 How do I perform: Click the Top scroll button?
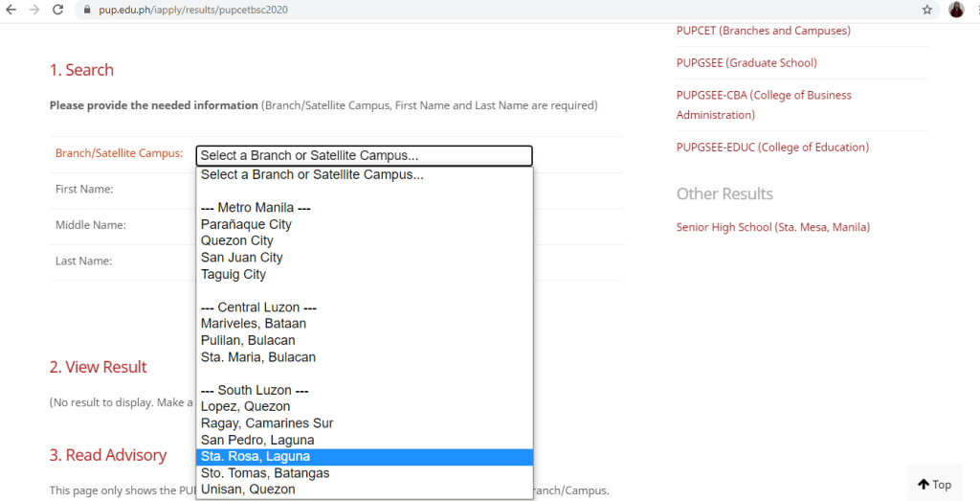point(934,484)
